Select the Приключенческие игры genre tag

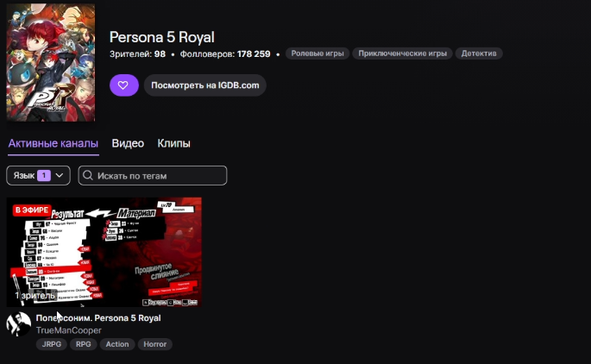[x=402, y=53]
